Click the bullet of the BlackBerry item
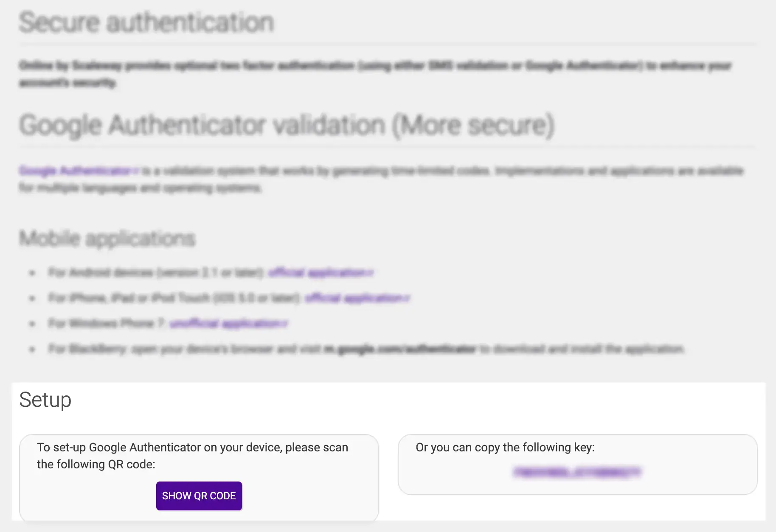Image resolution: width=776 pixels, height=532 pixels. pos(32,349)
